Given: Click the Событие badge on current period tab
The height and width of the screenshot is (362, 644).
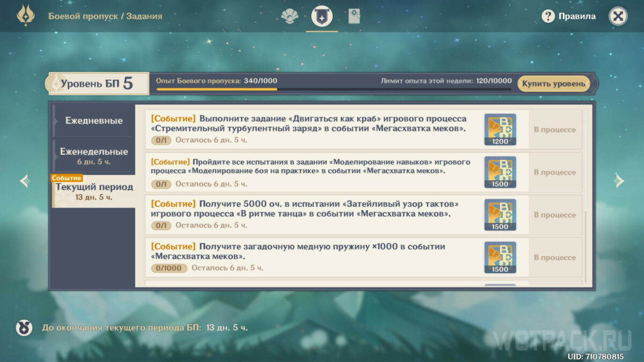Looking at the screenshot, I should click(67, 178).
